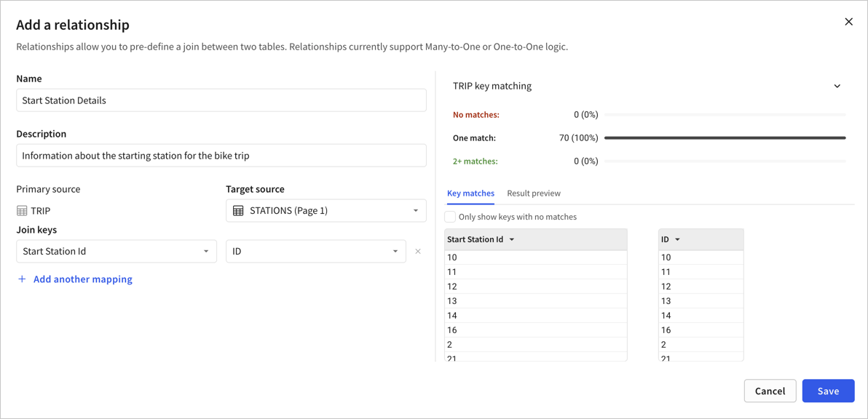Open the ID column header menu arrow
Screen dimensions: 868x419
pos(678,239)
